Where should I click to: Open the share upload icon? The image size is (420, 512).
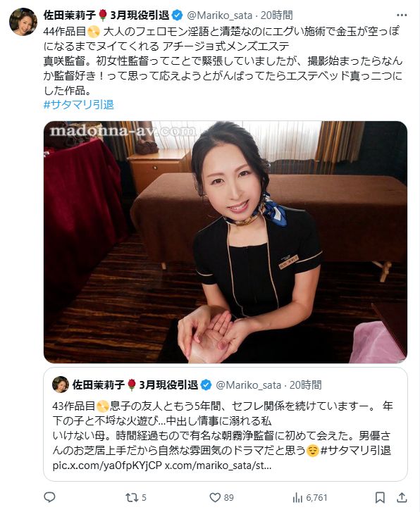[x=402, y=498]
